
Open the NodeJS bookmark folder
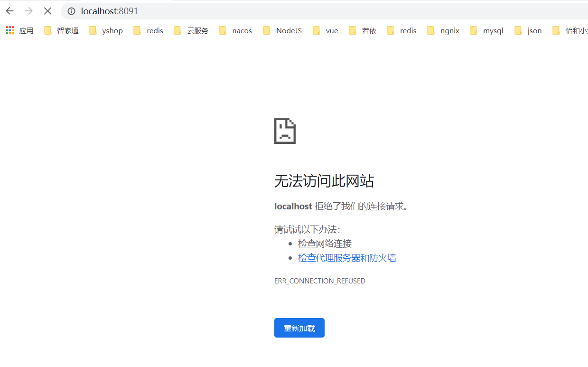coord(282,31)
